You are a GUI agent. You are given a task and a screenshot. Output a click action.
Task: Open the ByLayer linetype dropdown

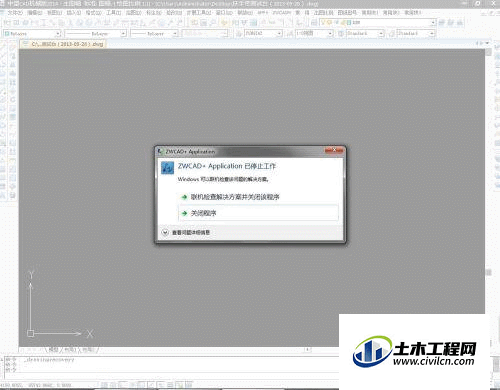(x=96, y=34)
